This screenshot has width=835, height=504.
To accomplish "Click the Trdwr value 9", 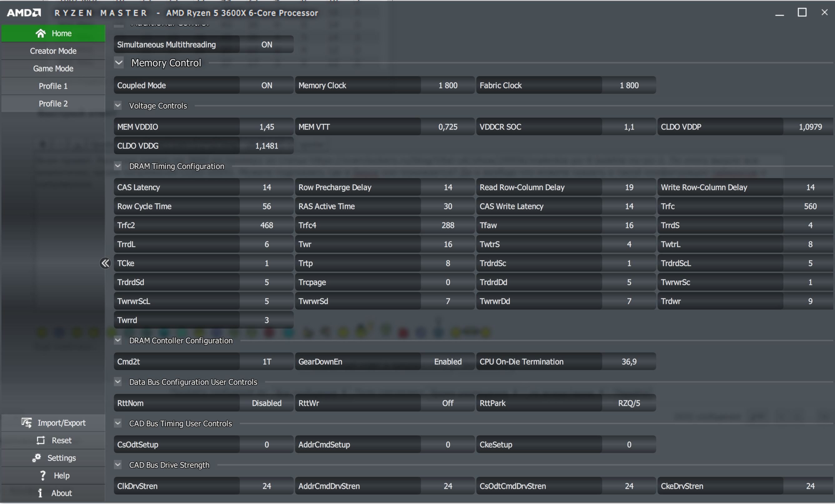I will tap(808, 301).
